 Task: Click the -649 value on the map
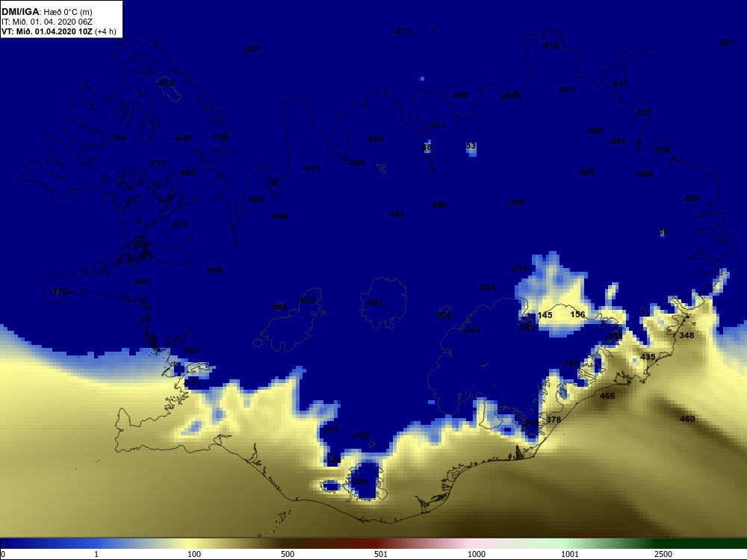tap(182, 138)
